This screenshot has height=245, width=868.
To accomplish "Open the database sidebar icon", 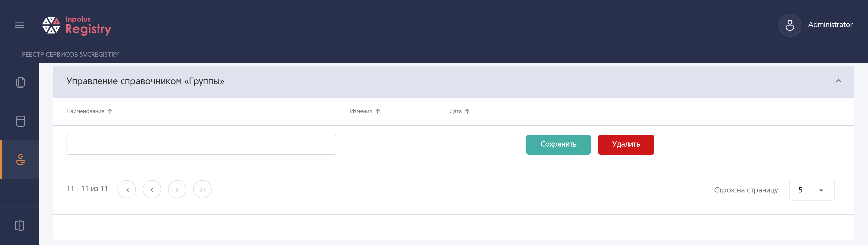I will tap(21, 121).
